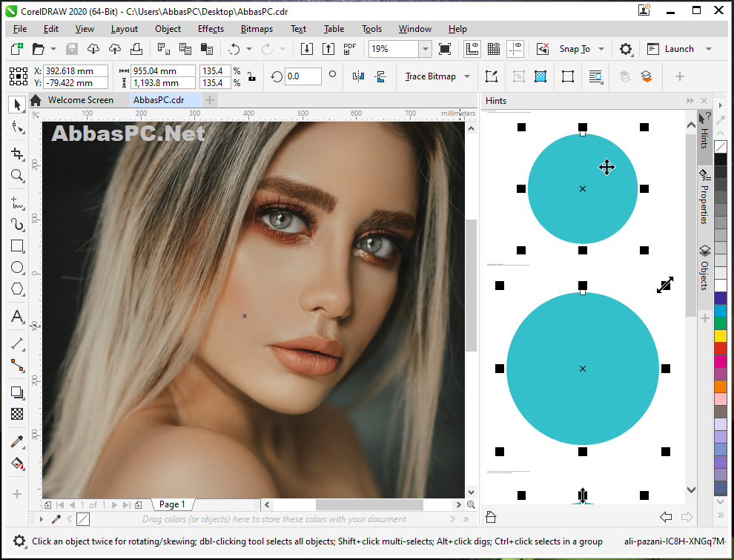
Task: Pick the red palette swatch
Action: [721, 349]
